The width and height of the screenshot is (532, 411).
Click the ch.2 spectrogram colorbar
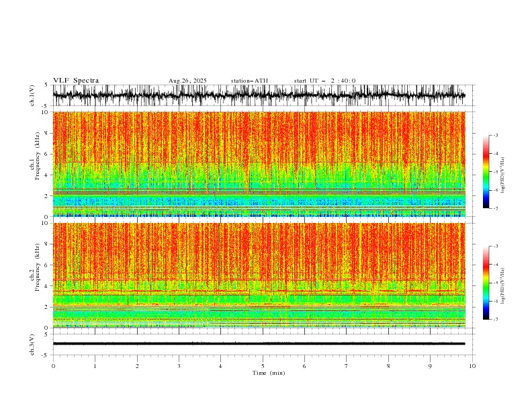(486, 283)
